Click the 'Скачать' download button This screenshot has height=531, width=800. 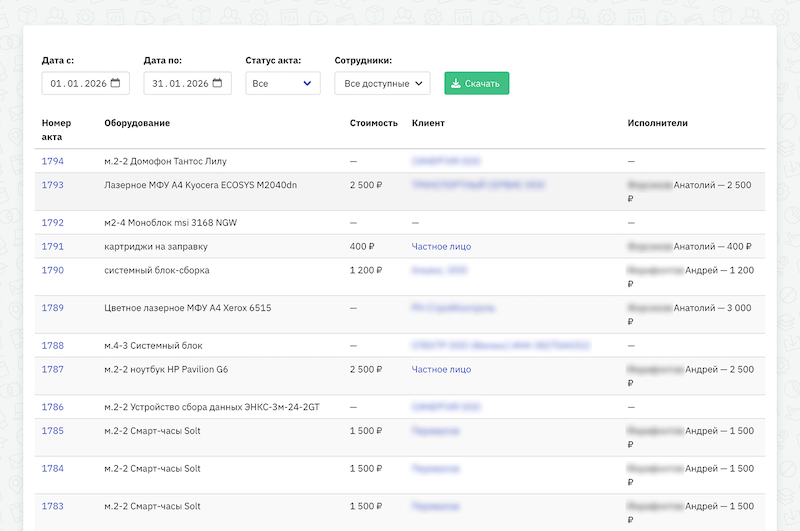point(477,84)
